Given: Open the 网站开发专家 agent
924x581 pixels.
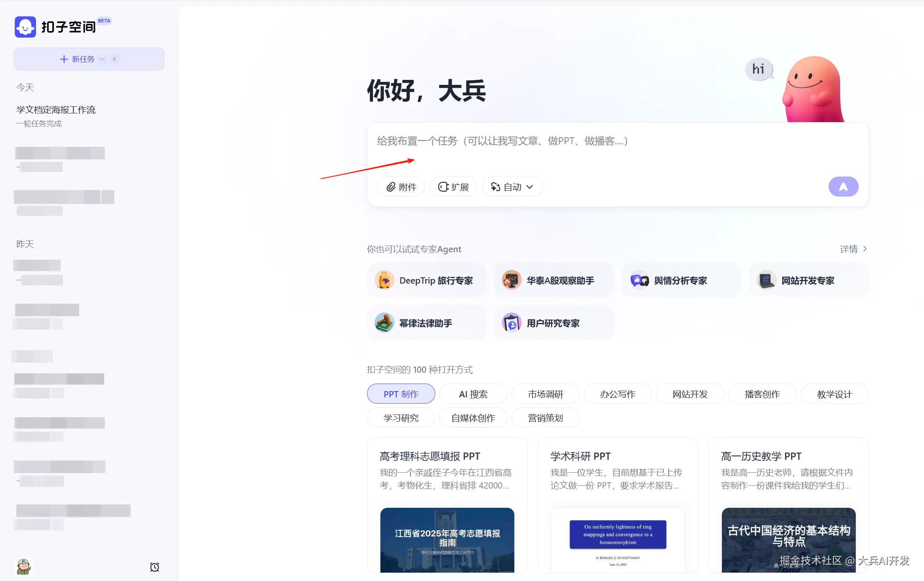Looking at the screenshot, I should point(808,281).
